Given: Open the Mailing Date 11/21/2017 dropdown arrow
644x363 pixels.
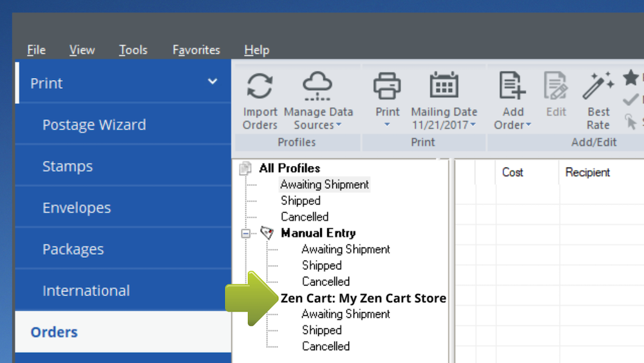Looking at the screenshot, I should pyautogui.click(x=473, y=124).
